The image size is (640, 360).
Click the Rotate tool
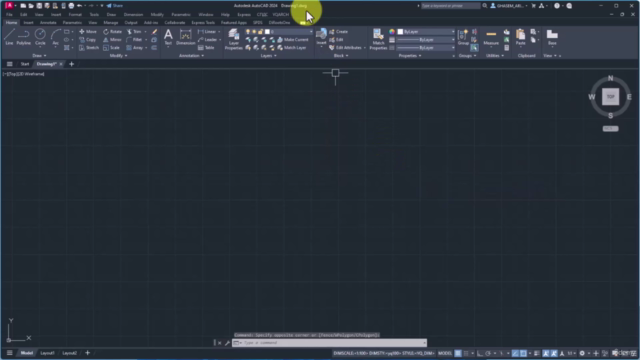[113, 31]
